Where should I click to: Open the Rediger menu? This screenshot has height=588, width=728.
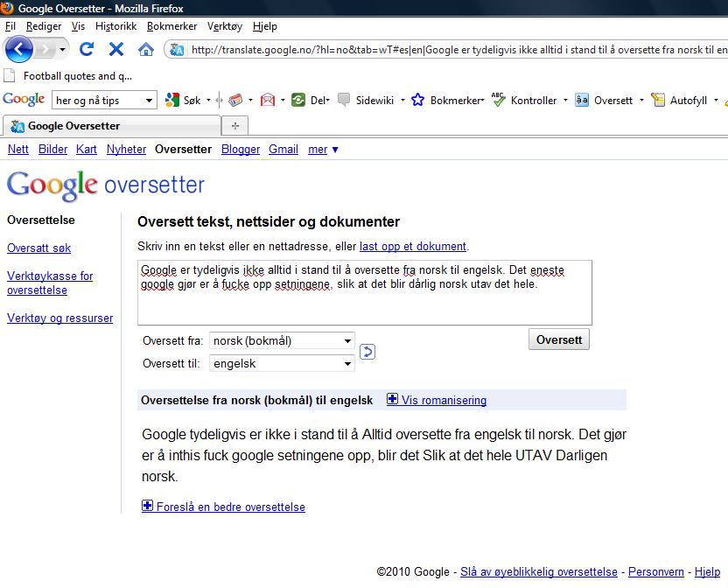tap(44, 26)
